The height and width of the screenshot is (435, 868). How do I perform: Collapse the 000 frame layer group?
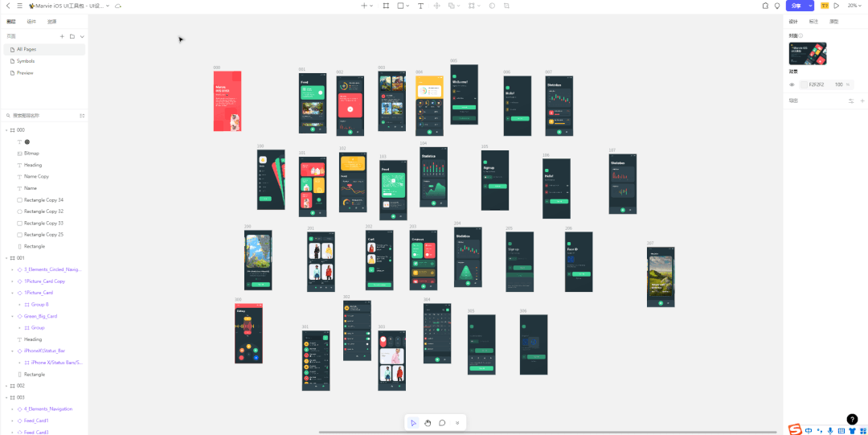[6, 130]
